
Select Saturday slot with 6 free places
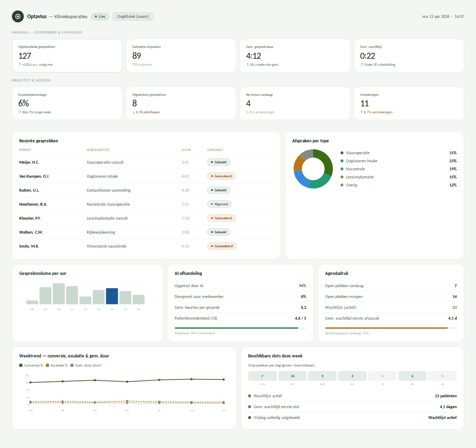[412, 376]
